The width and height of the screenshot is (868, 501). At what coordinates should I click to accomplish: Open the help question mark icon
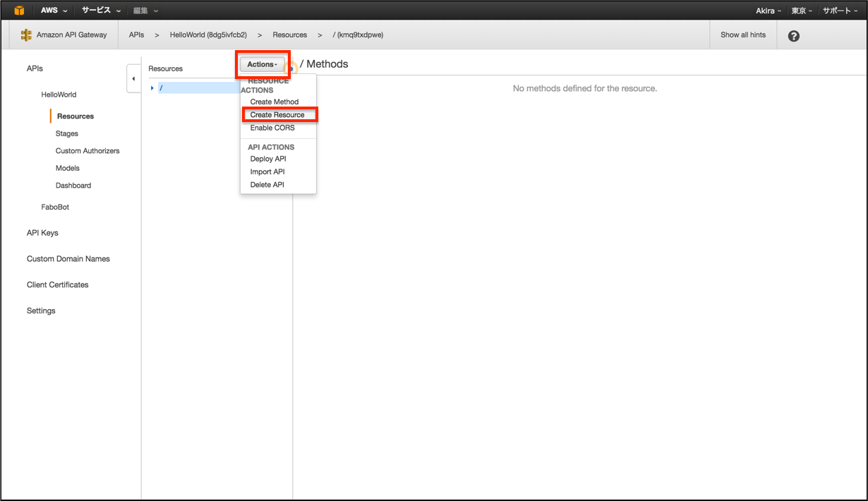(793, 35)
